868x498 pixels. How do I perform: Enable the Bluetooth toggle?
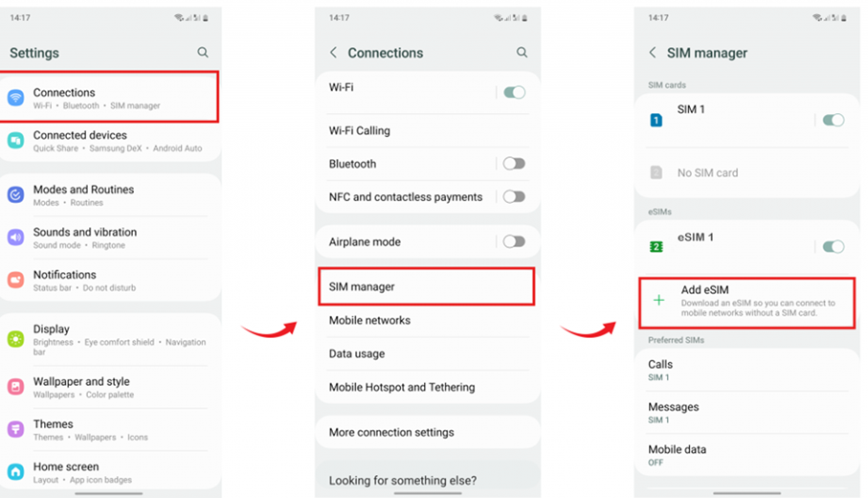coord(514,164)
